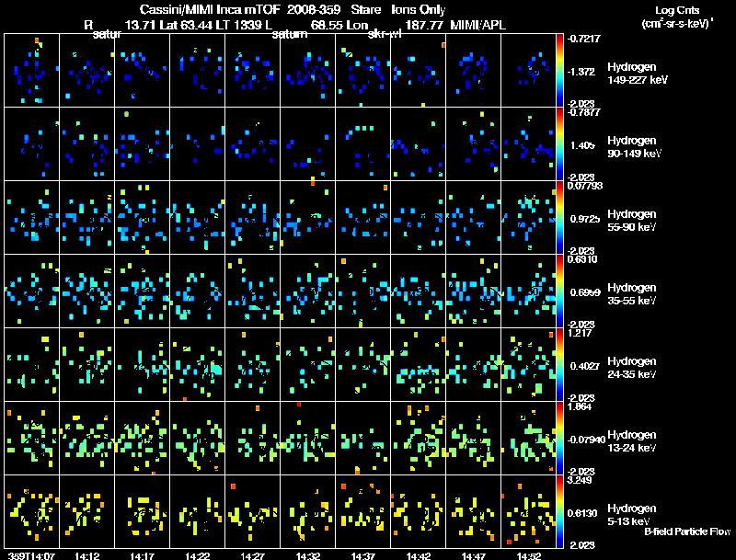The width and height of the screenshot is (736, 560).
Task: Select the 'Hydrogen 13-24 keV' row label
Action: point(632,441)
